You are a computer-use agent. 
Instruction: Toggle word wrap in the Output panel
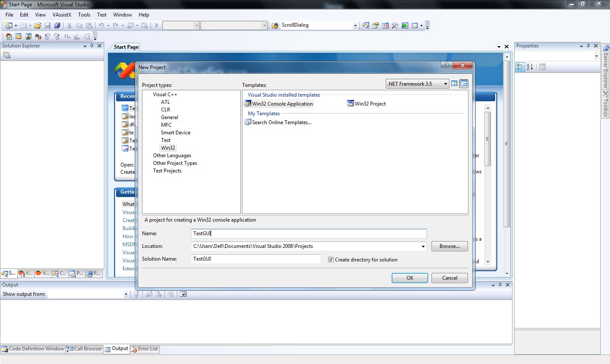183,294
